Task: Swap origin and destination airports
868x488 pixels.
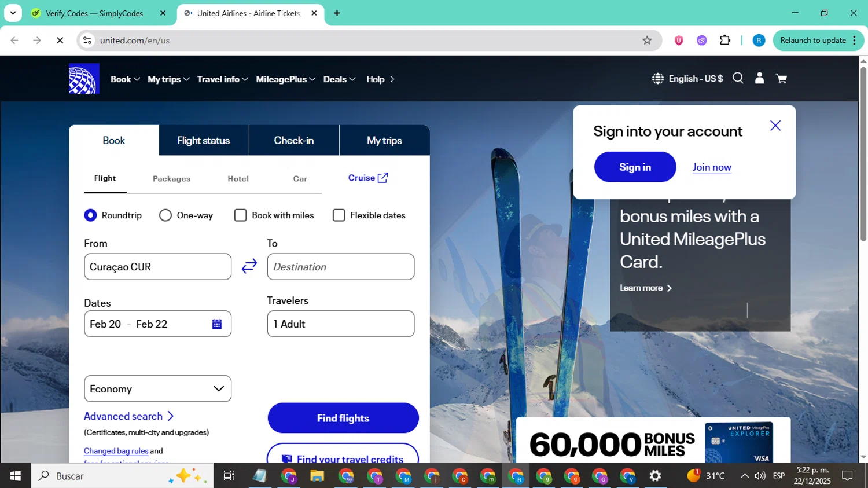Action: (249, 266)
